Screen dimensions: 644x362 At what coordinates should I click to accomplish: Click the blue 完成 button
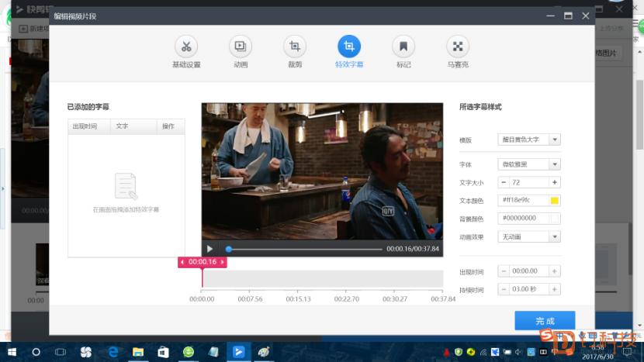pyautogui.click(x=545, y=321)
